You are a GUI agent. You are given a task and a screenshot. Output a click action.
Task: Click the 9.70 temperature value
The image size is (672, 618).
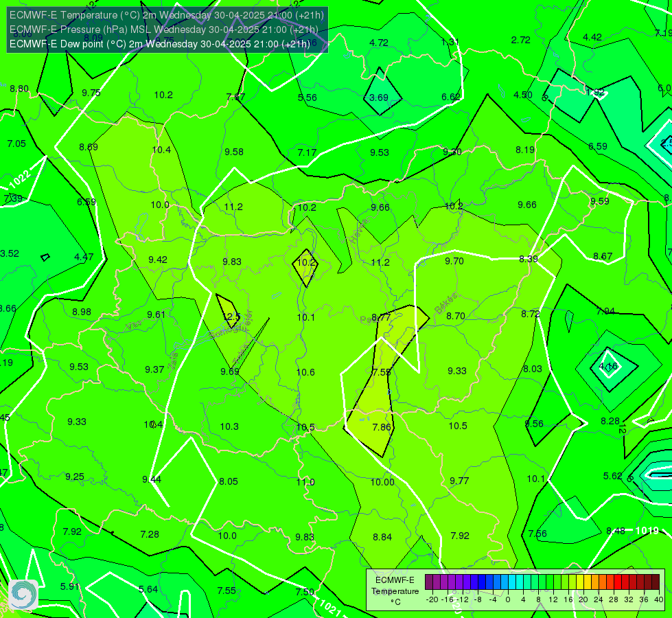[x=454, y=261]
